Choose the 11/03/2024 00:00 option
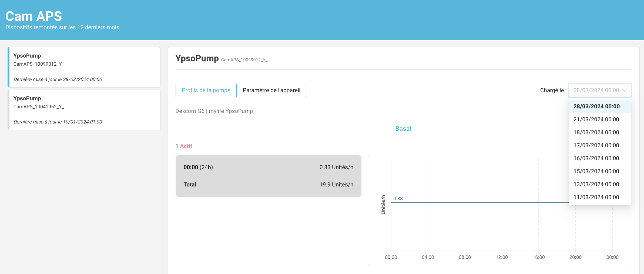The width and height of the screenshot is (644, 274). [x=600, y=197]
